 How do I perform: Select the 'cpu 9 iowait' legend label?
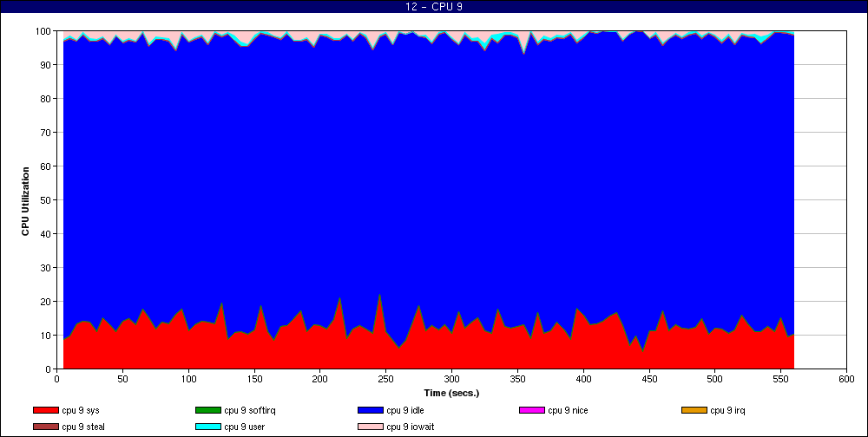(x=411, y=427)
